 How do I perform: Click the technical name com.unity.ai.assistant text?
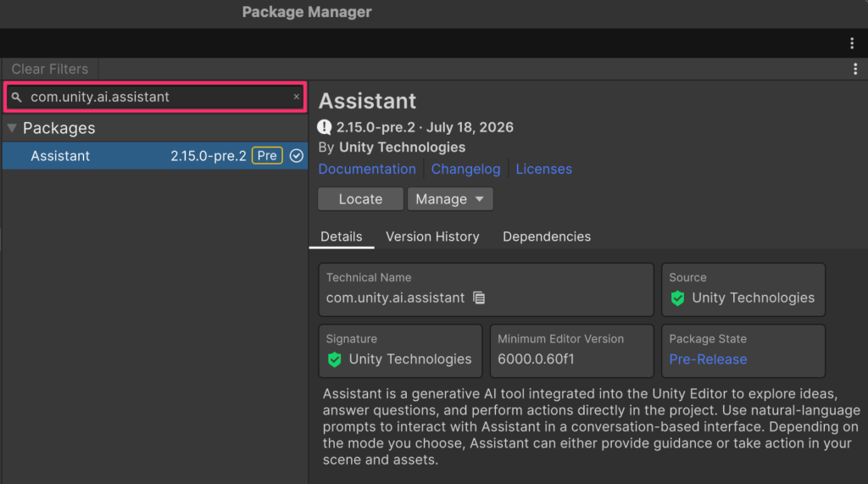point(395,298)
